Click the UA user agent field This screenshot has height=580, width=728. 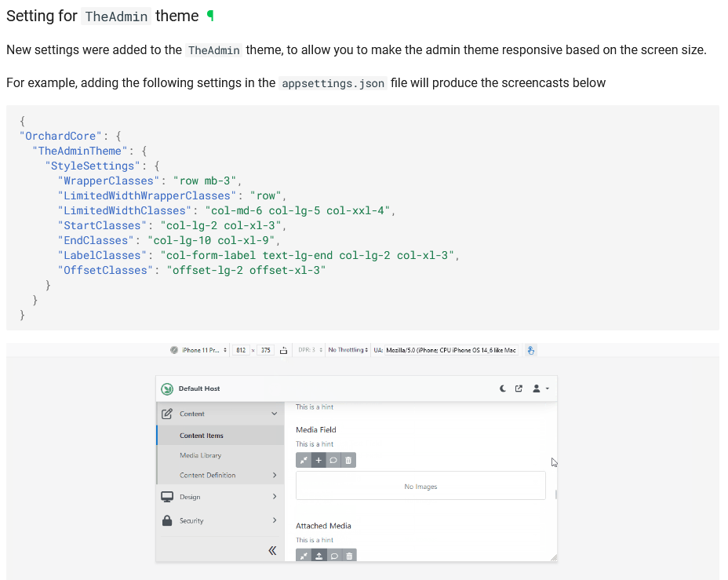tap(452, 350)
